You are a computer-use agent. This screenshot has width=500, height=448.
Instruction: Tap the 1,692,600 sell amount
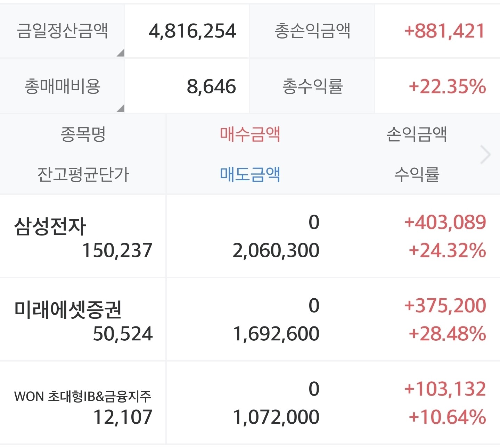(276, 334)
